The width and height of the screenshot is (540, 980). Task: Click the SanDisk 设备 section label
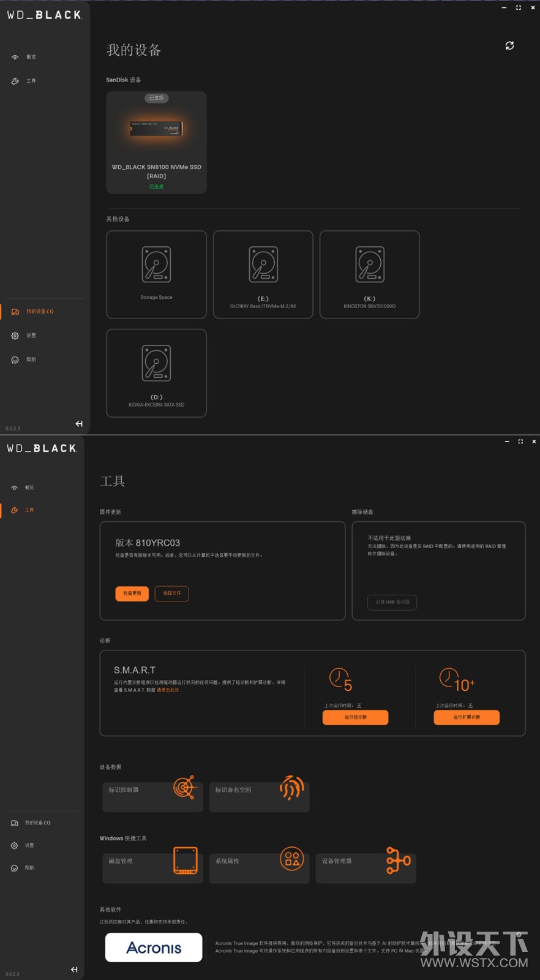pos(123,80)
